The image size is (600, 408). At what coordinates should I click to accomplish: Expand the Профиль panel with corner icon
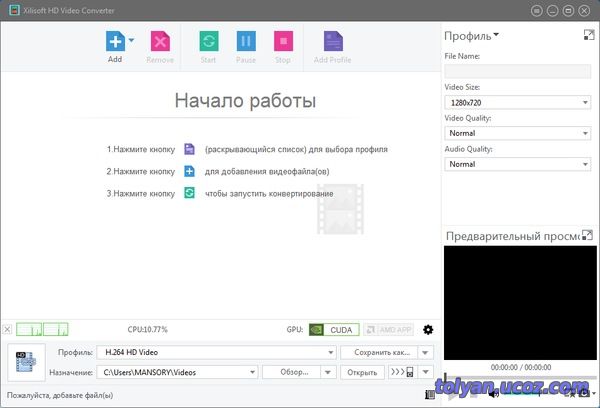click(589, 35)
